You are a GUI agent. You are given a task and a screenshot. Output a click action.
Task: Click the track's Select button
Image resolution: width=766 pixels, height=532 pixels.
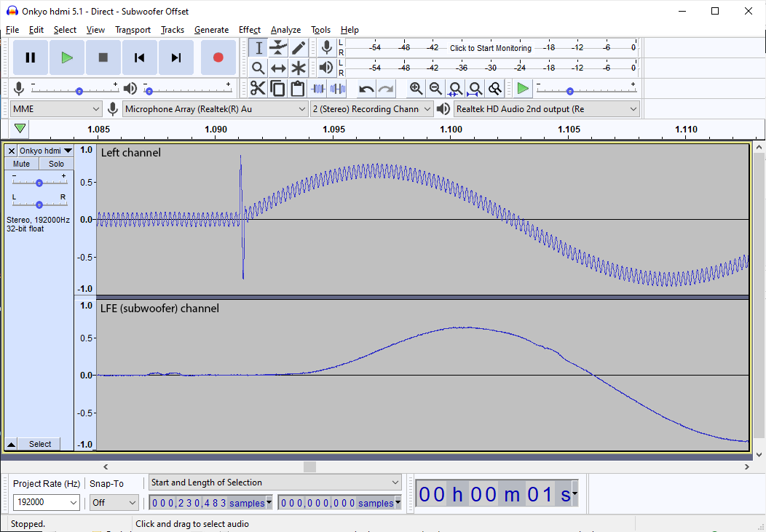point(39,444)
